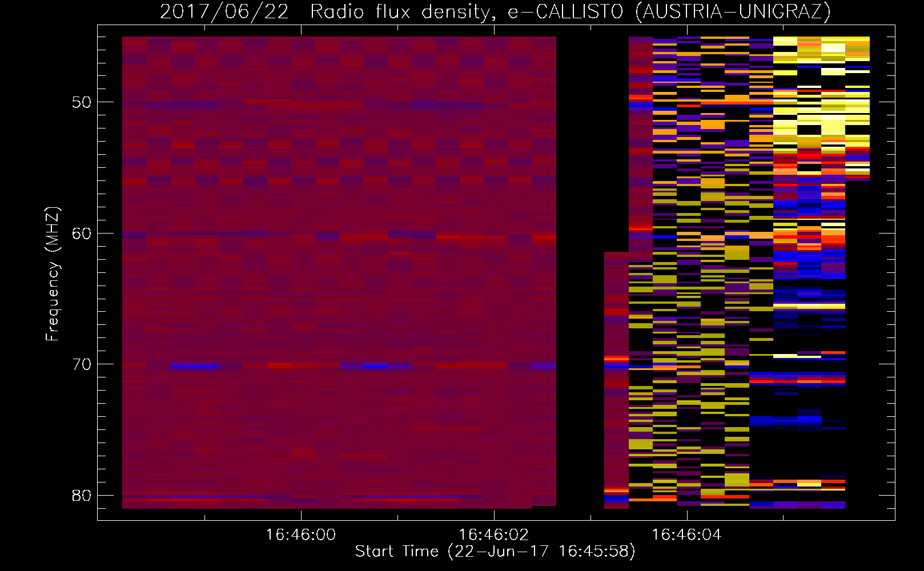The height and width of the screenshot is (571, 924).
Task: Select the 'e-CALLISTO (AUSTRIA-UNIGRAZ)' title text
Action: click(669, 12)
